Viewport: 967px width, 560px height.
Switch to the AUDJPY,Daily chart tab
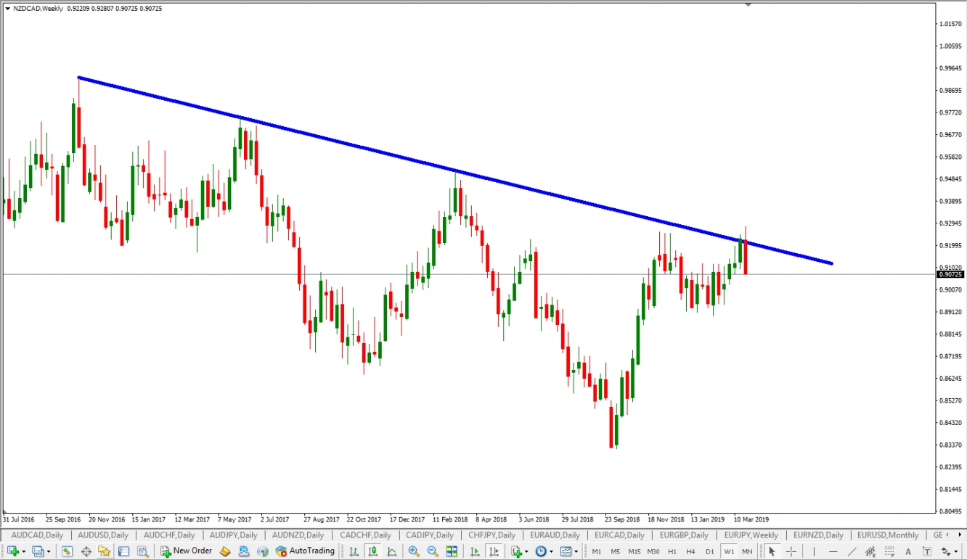(234, 535)
